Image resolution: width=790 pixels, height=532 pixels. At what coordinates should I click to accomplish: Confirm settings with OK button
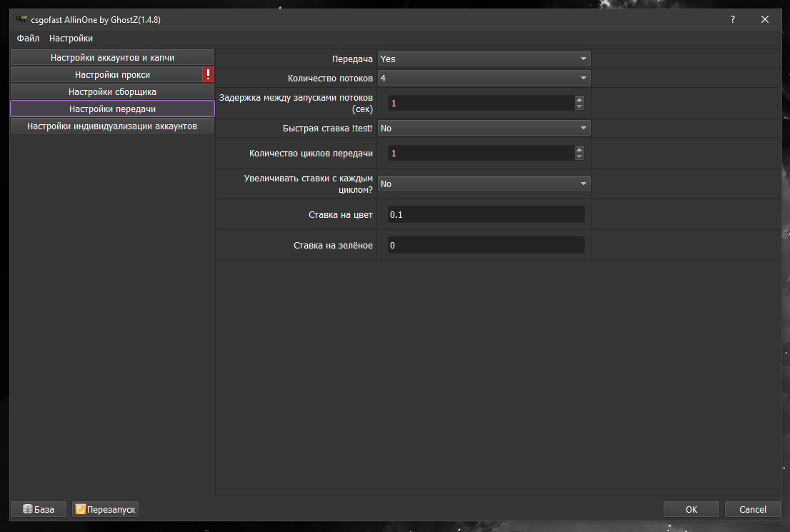[x=691, y=509]
